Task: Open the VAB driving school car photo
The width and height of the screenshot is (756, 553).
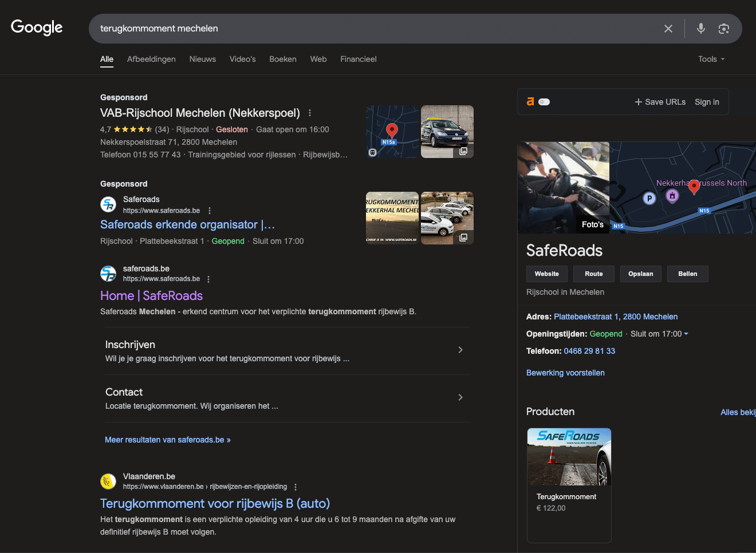Action: coord(447,132)
